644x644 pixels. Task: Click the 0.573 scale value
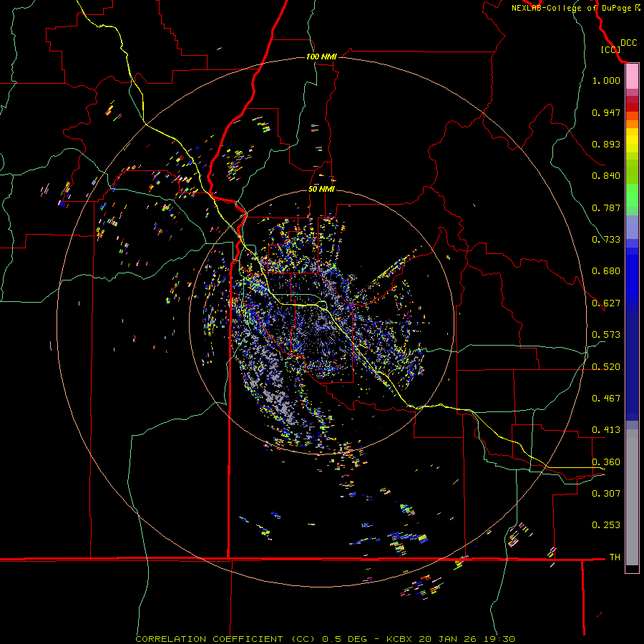606,335
